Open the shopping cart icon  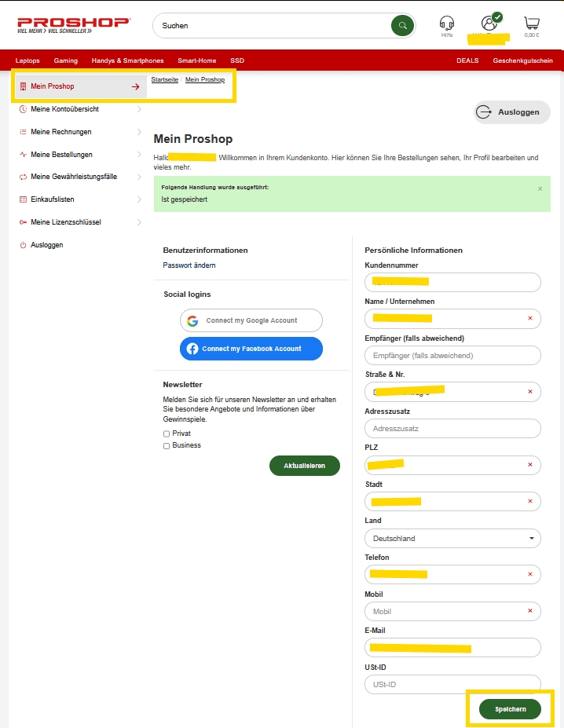coord(532,23)
